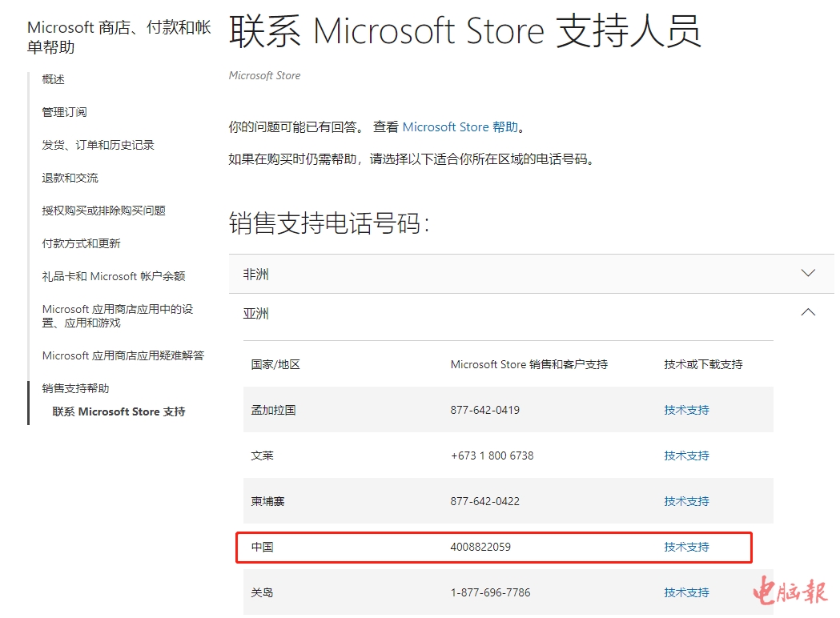Select 管理订阅 in the sidebar
Viewport: 840px width, 618px height.
[x=64, y=112]
